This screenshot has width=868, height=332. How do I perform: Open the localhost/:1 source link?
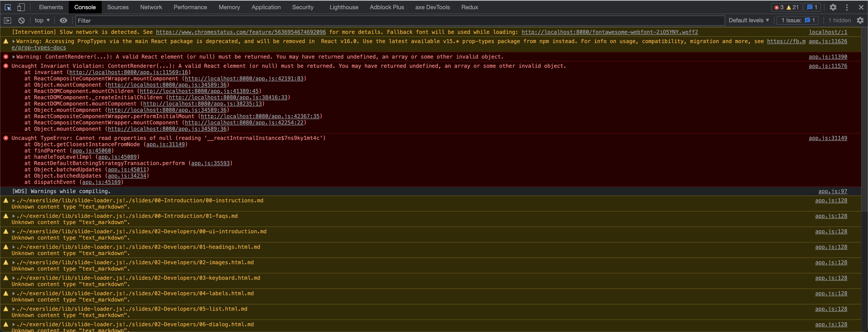coord(828,32)
